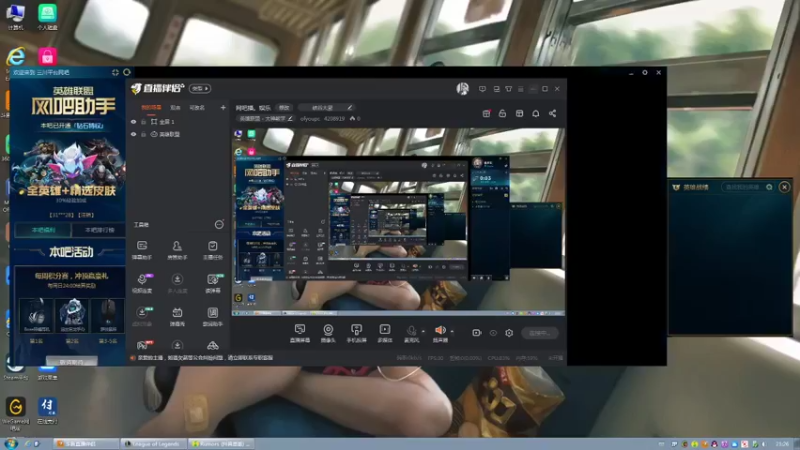The height and width of the screenshot is (450, 800).
Task: Add a new scene with plus icon
Action: point(223,108)
